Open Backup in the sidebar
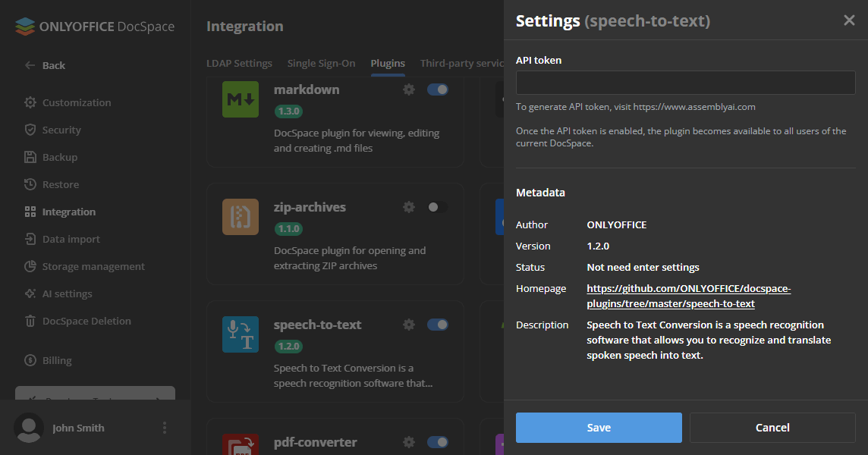The width and height of the screenshot is (868, 455). (x=60, y=157)
